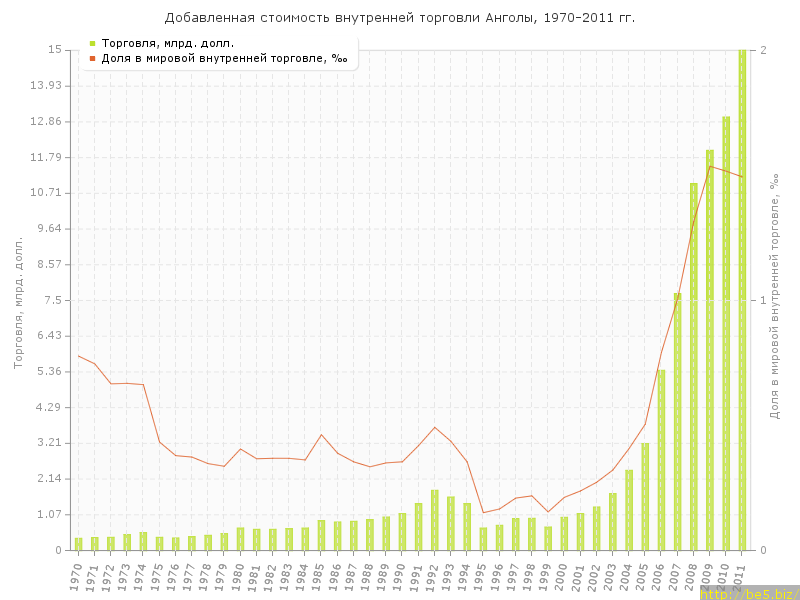Click the chart title about Angola trade
This screenshot has height=600, width=800.
400,18
